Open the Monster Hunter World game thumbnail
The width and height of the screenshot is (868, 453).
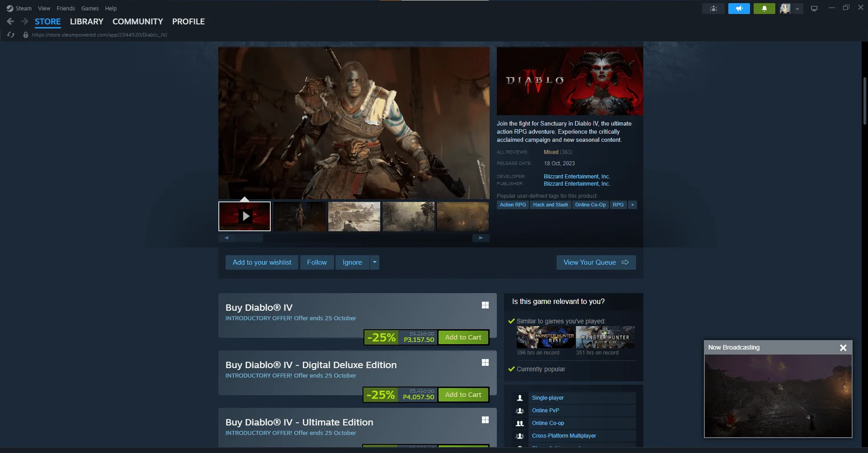[x=605, y=337]
